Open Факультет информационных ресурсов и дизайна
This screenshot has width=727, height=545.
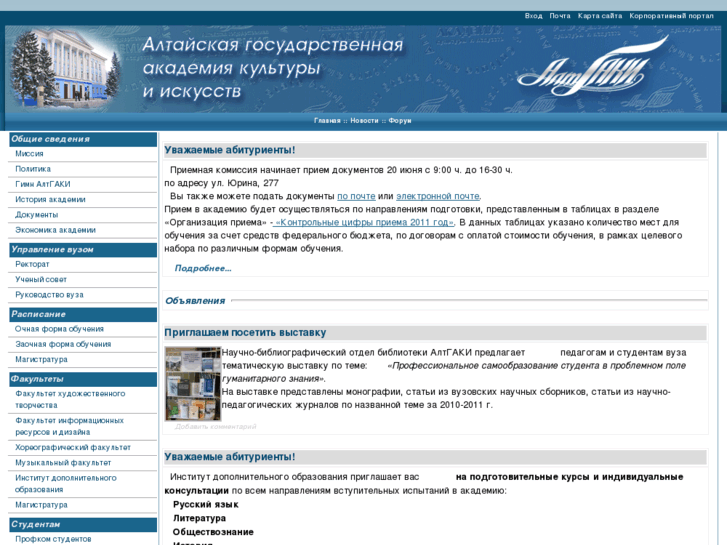pyautogui.click(x=70, y=426)
